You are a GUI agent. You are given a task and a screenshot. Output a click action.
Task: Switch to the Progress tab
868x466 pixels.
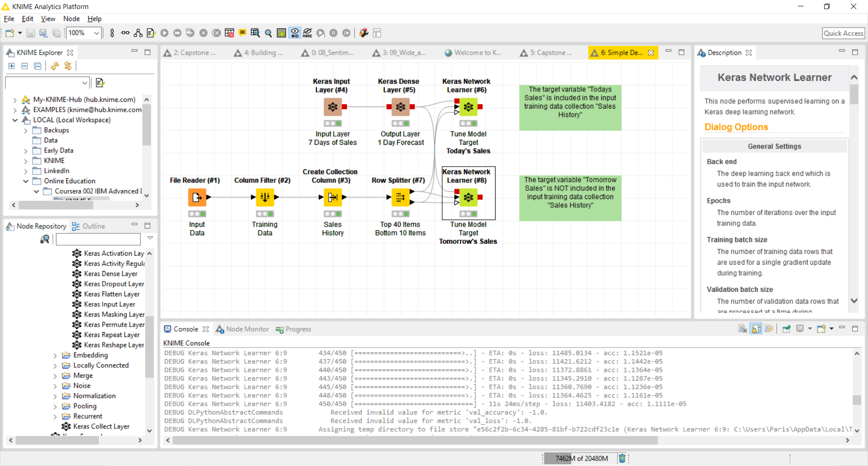(x=293, y=329)
